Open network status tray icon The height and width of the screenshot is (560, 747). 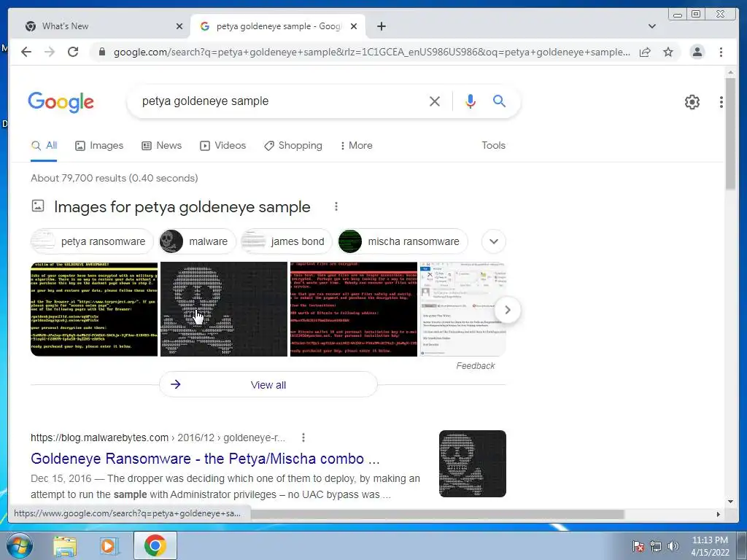tap(656, 546)
